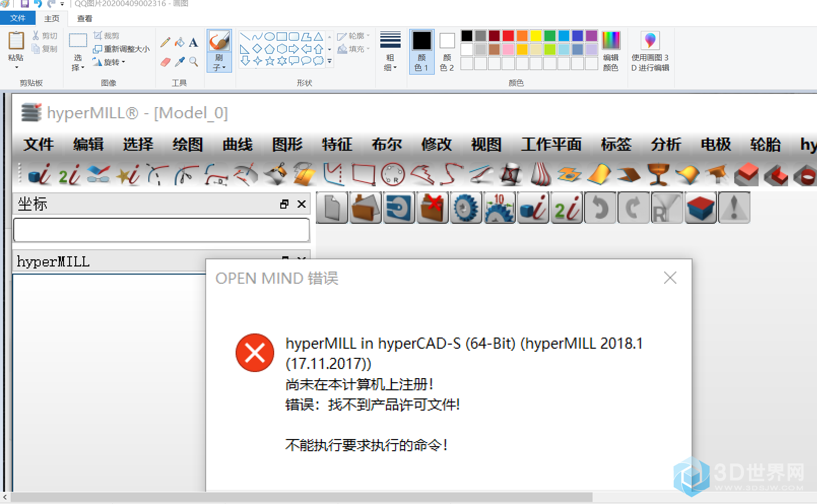Screen dimensions: 817x504
Task: Click the green 2i icon in drawing toolbar
Action: 70,175
